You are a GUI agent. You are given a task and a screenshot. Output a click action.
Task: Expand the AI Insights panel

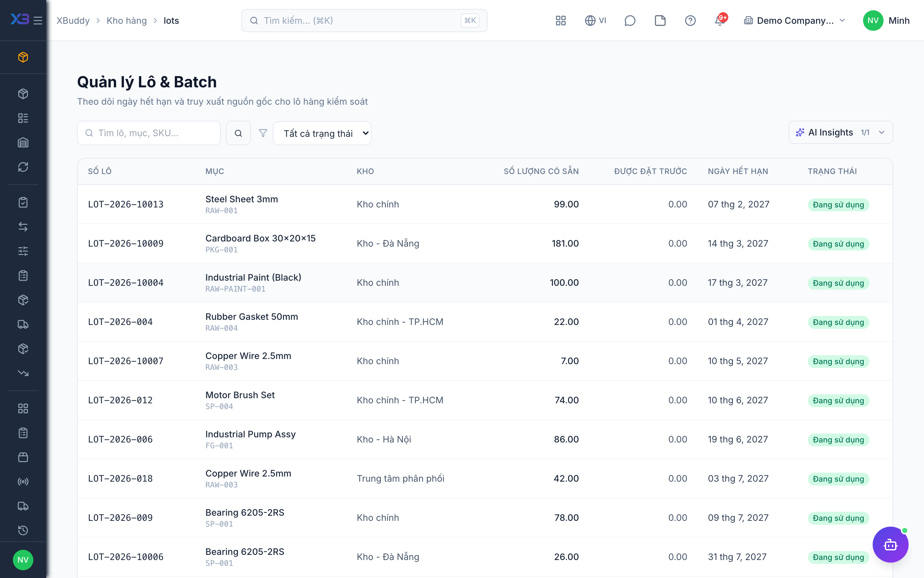840,132
